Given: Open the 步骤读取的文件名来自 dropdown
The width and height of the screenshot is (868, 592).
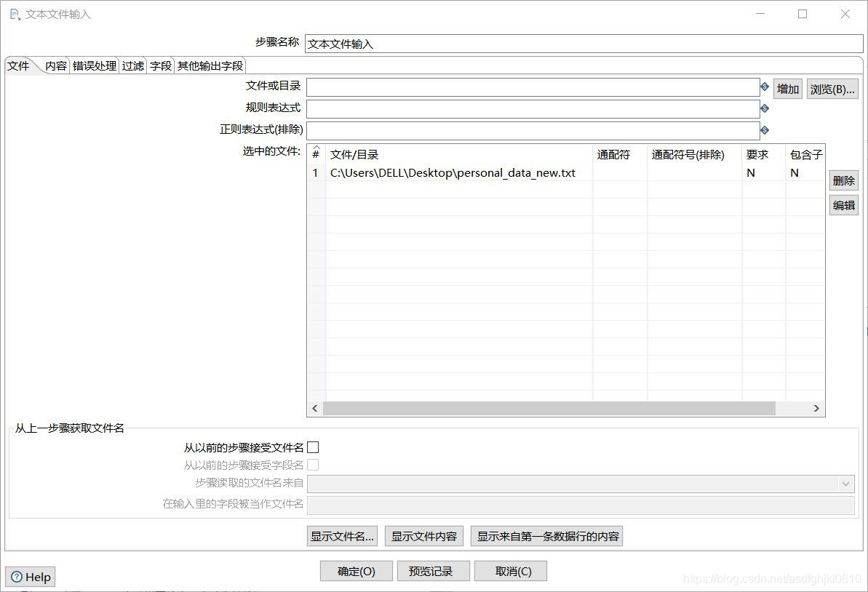Looking at the screenshot, I should point(846,483).
